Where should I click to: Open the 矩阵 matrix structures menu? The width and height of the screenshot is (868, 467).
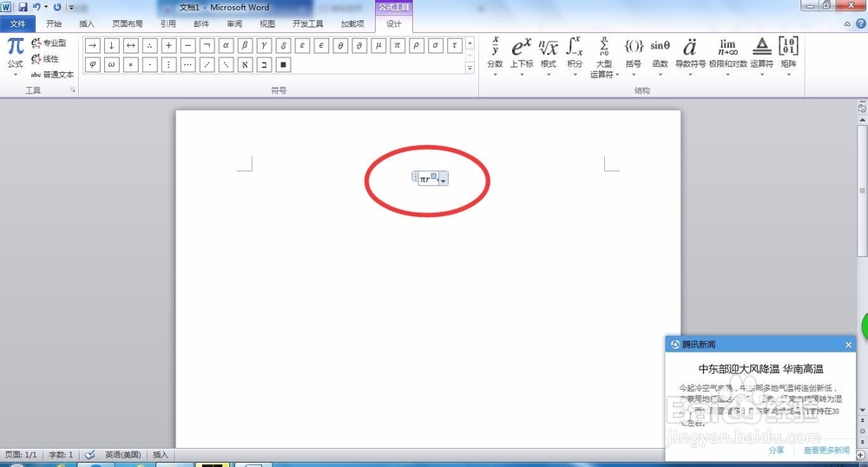(x=788, y=56)
